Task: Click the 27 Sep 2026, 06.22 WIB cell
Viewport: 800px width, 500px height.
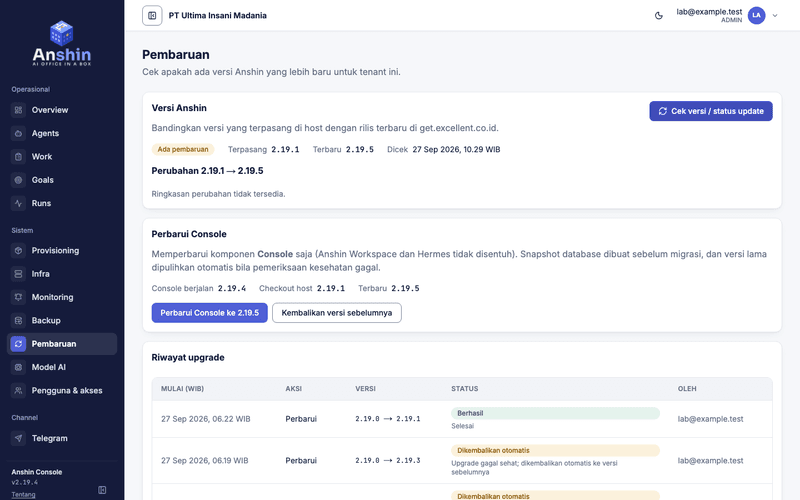Action: 206,419
